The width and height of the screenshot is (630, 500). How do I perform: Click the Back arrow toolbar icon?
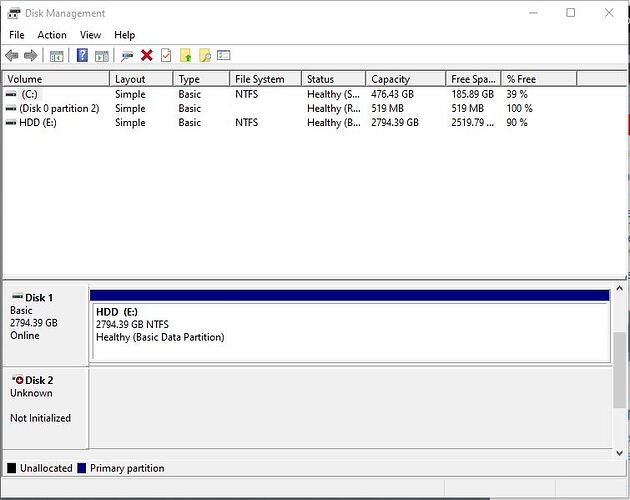pyautogui.click(x=12, y=55)
